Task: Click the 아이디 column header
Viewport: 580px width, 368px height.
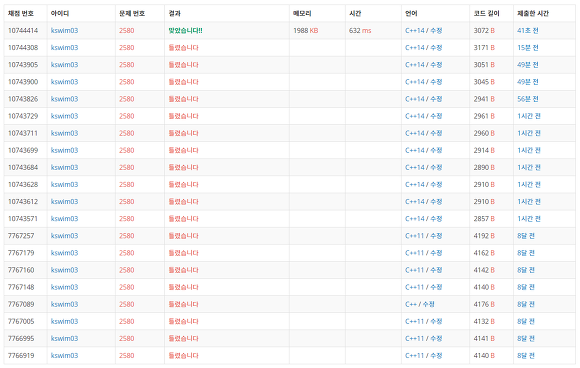Action: click(60, 14)
